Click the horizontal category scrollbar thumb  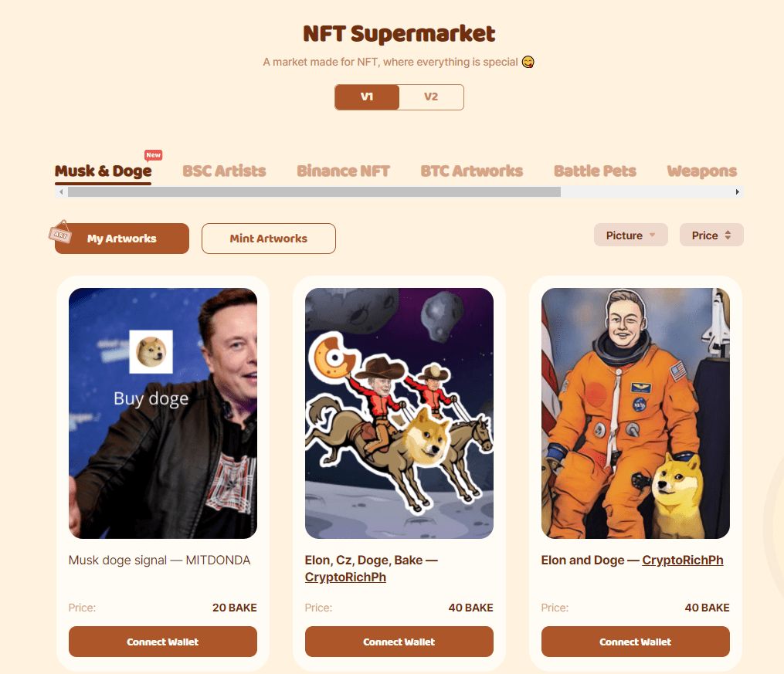pyautogui.click(x=314, y=191)
